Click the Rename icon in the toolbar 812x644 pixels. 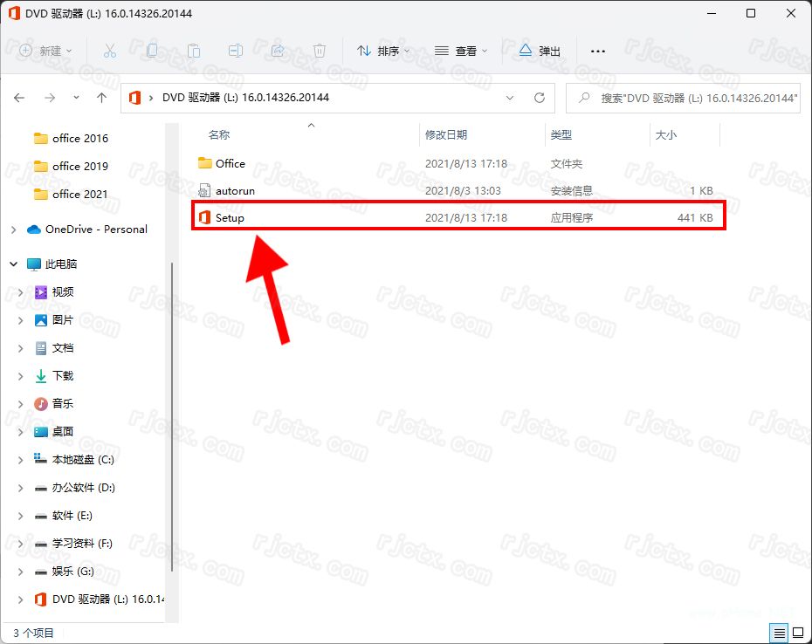click(x=235, y=51)
